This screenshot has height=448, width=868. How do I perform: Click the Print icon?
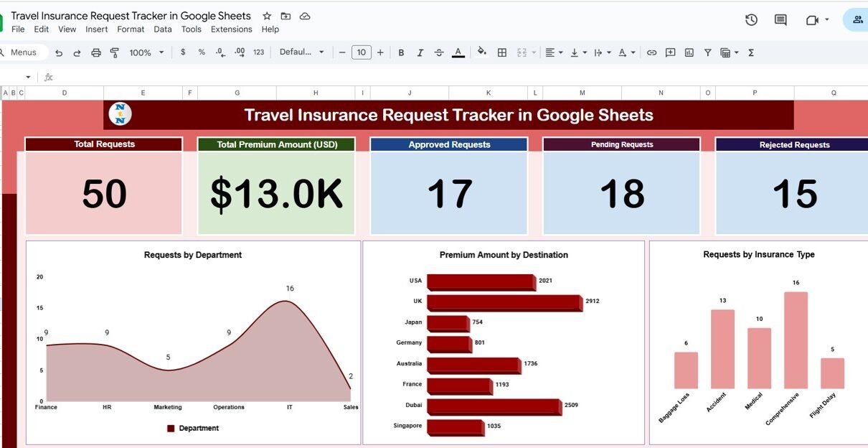pyautogui.click(x=95, y=52)
